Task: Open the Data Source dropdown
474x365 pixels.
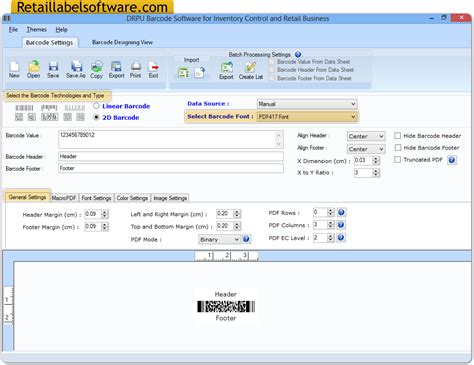Action: [307, 104]
